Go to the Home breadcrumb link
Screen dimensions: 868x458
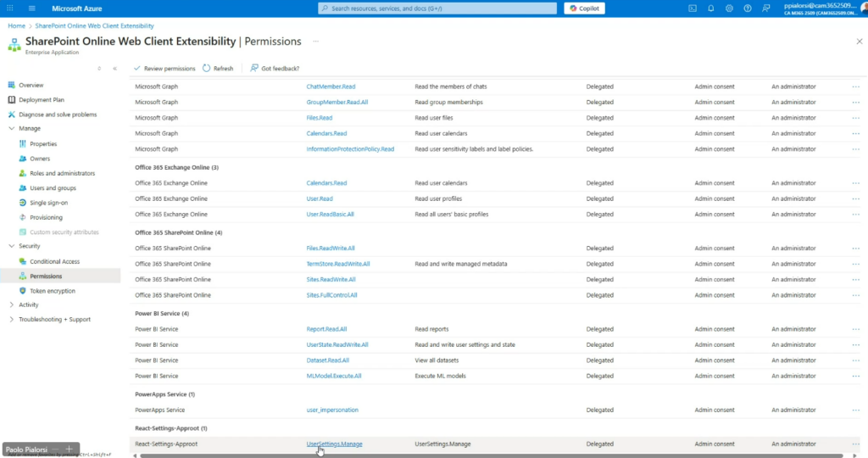(17, 26)
